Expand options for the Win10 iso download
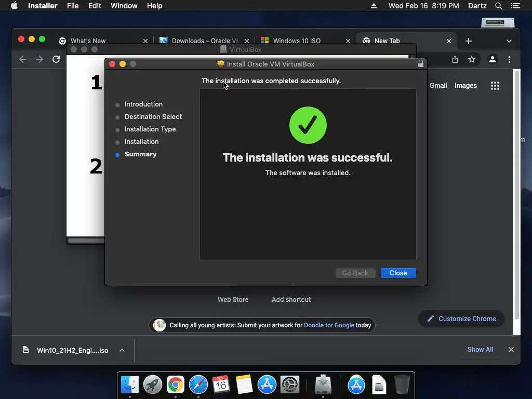 click(122, 350)
